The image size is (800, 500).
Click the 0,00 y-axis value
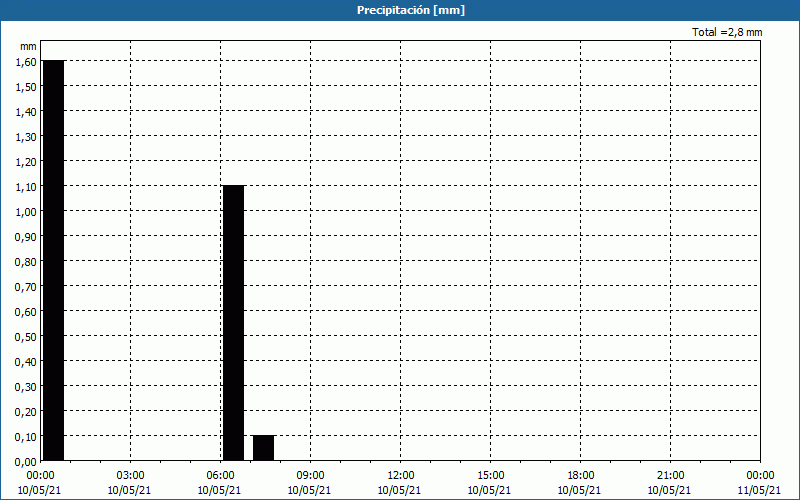coord(26,462)
